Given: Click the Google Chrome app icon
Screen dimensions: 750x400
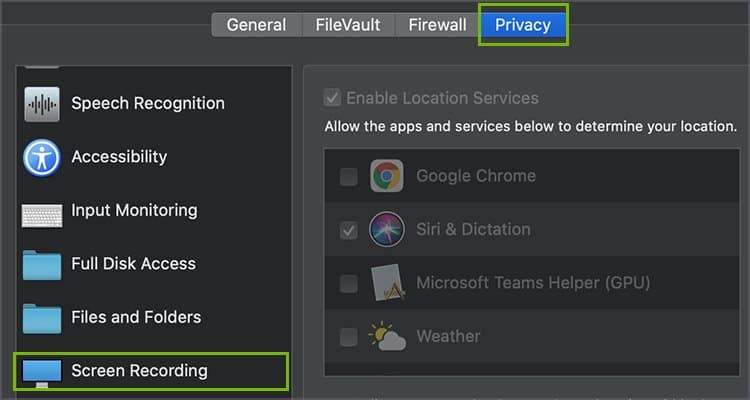Looking at the screenshot, I should point(386,176).
